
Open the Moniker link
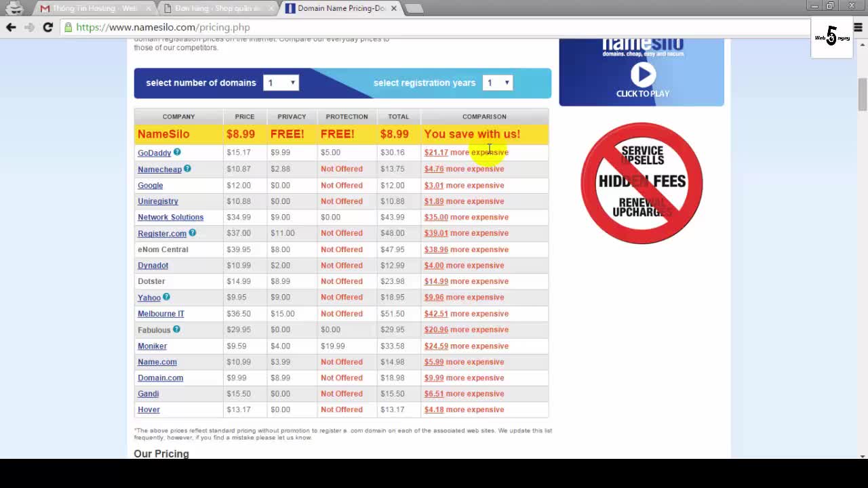(x=152, y=346)
